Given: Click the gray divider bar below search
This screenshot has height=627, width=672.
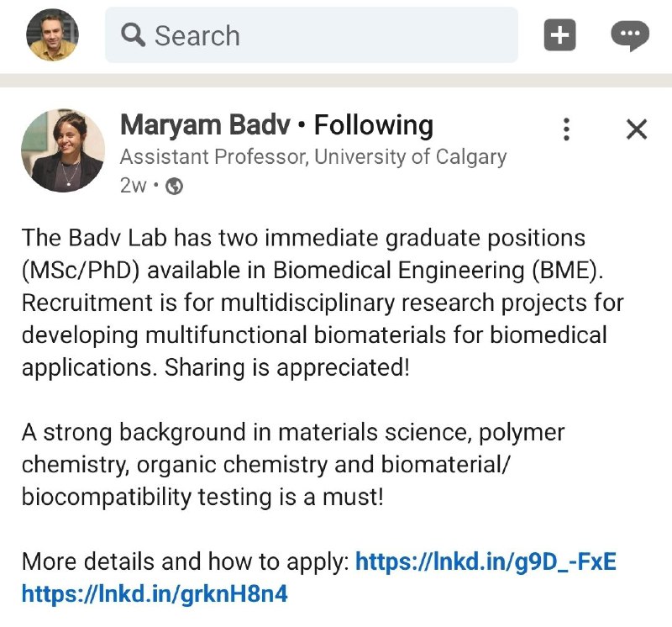Looking at the screenshot, I should coord(336,80).
